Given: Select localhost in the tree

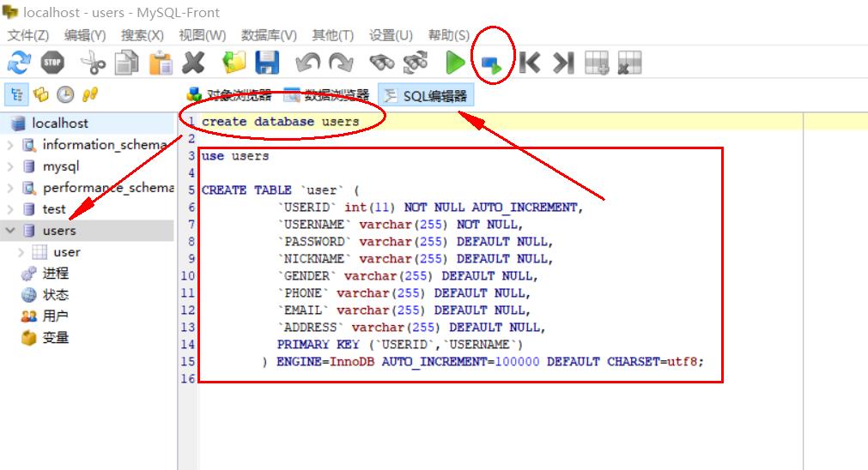Looking at the screenshot, I should (60, 124).
